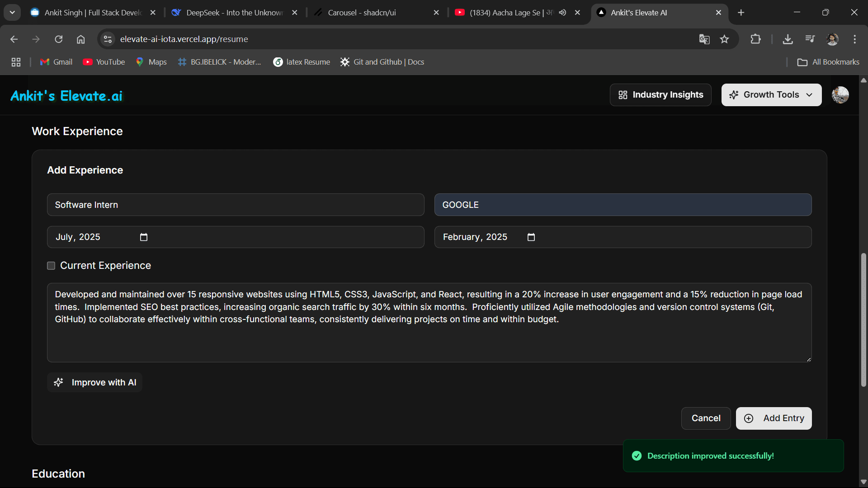Screen dimensions: 868x488
Task: Open Industry Insights page
Action: [x=660, y=95]
